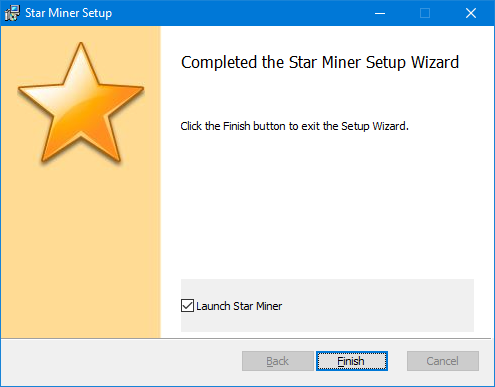Click 'Click the Finish button to exit' text
Image resolution: width=495 pixels, height=387 pixels.
pyautogui.click(x=294, y=126)
